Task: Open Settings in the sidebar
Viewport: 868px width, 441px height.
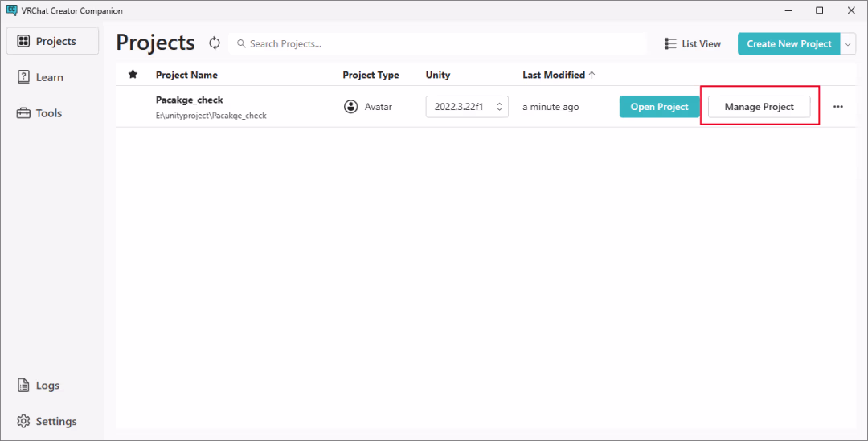Action: (47, 422)
